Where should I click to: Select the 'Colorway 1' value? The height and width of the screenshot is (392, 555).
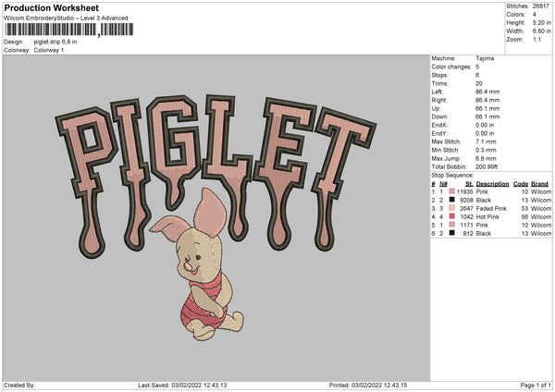point(49,50)
